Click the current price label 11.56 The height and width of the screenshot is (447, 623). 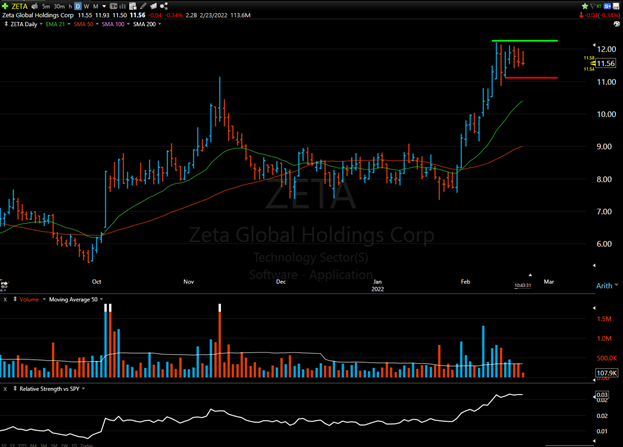point(605,64)
